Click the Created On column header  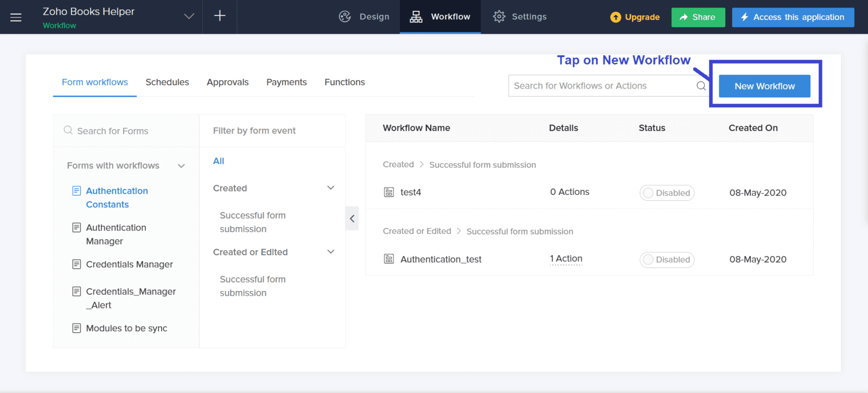[x=753, y=128]
